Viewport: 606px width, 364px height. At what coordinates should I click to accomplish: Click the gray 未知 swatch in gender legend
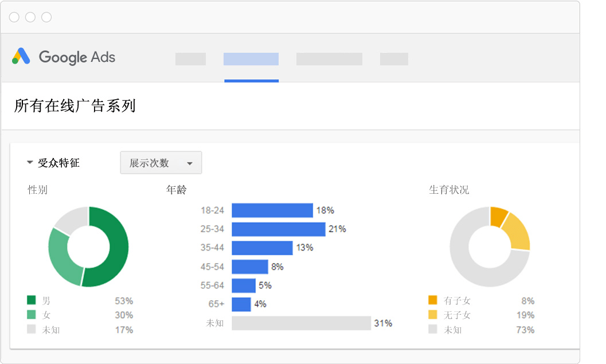tap(33, 330)
